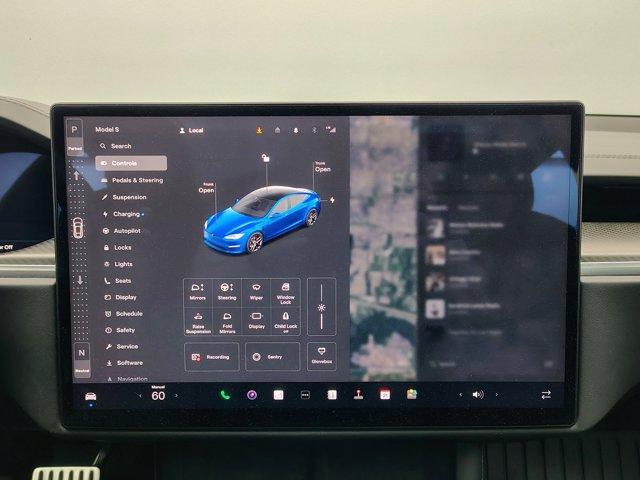
Task: Tap the front trunk Open label
Action: (207, 188)
